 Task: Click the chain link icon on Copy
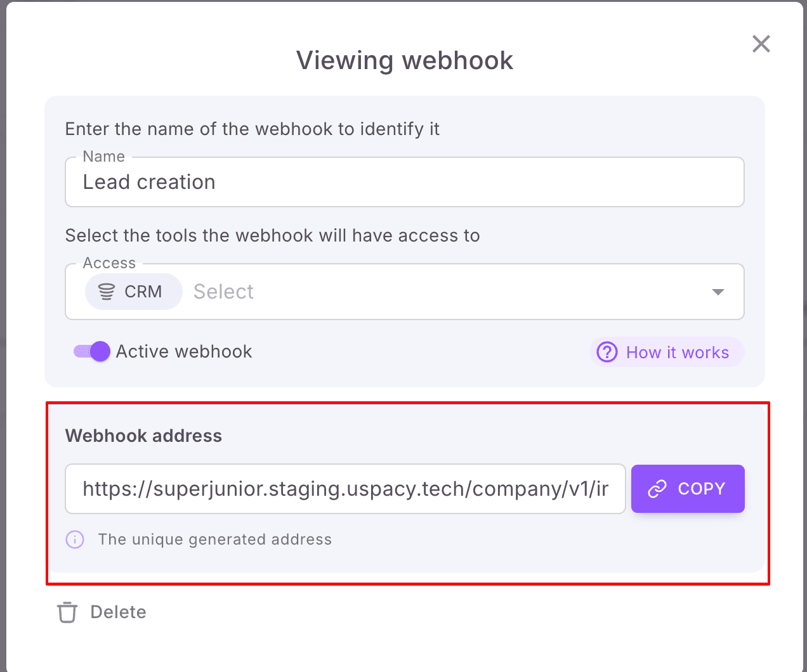pos(657,489)
